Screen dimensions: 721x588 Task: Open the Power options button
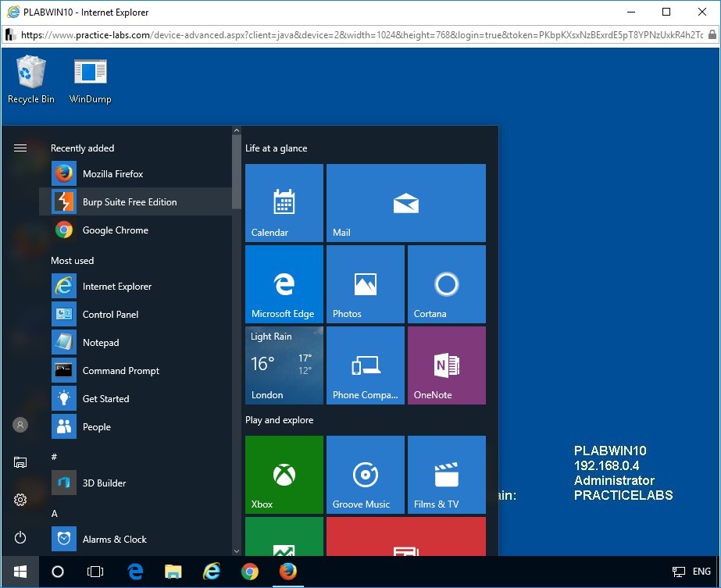(x=20, y=537)
